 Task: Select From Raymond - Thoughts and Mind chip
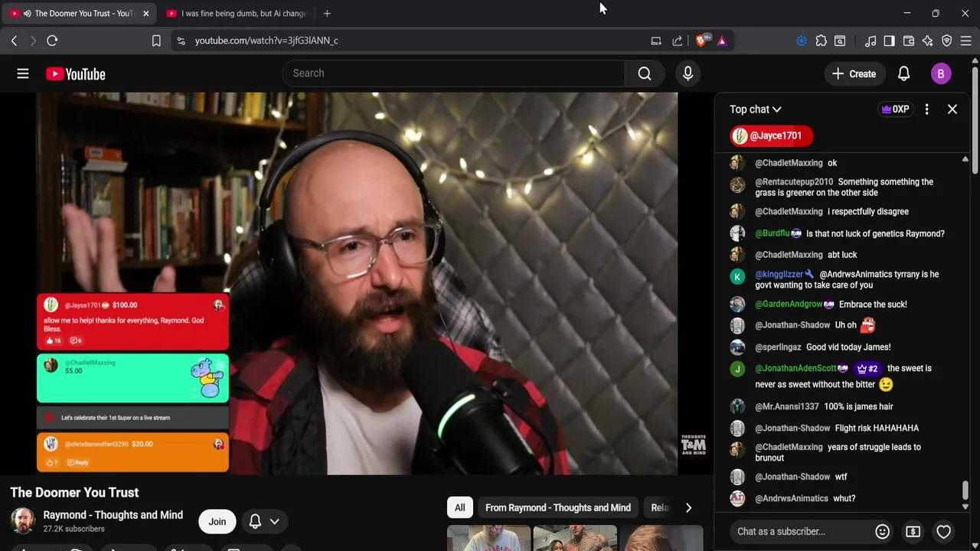click(x=558, y=507)
